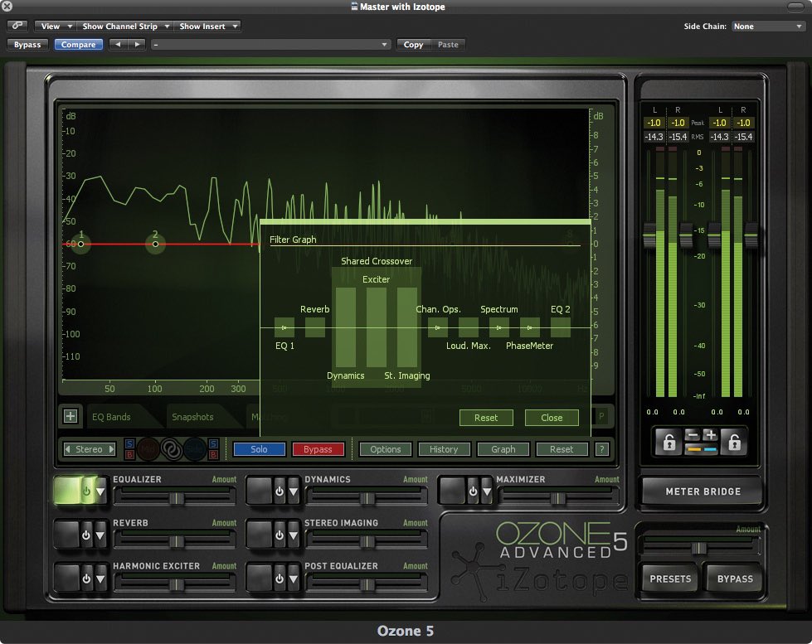Click the Reverb block in Filter Graph
Screen dimensions: 812x644
click(x=315, y=327)
